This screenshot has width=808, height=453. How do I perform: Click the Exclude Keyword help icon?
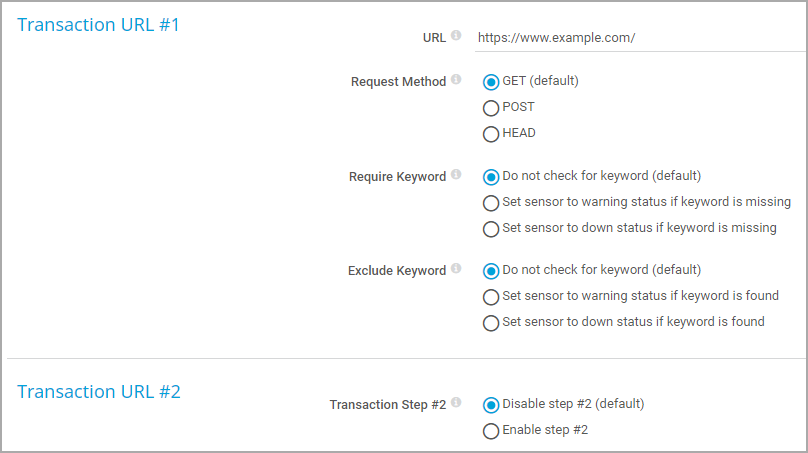point(456,269)
